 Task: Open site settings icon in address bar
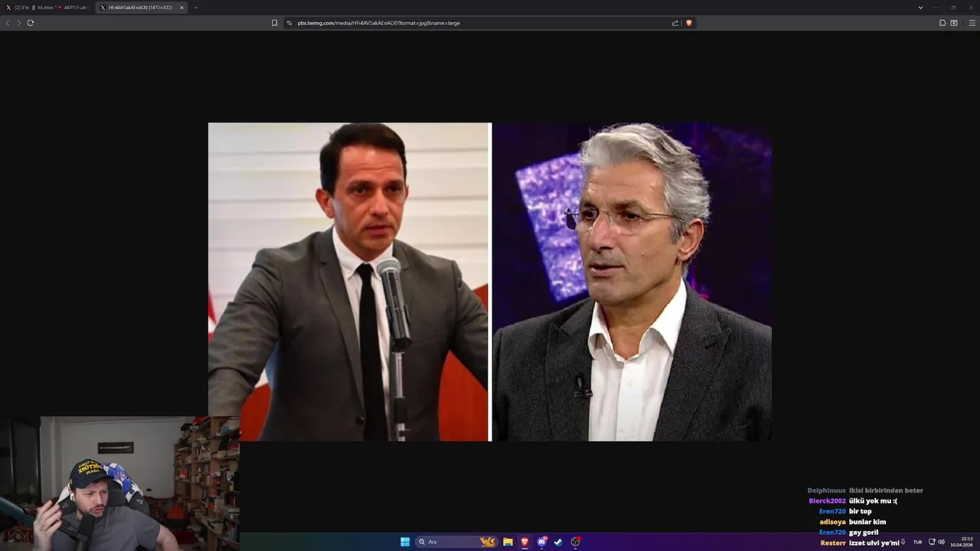tap(289, 23)
